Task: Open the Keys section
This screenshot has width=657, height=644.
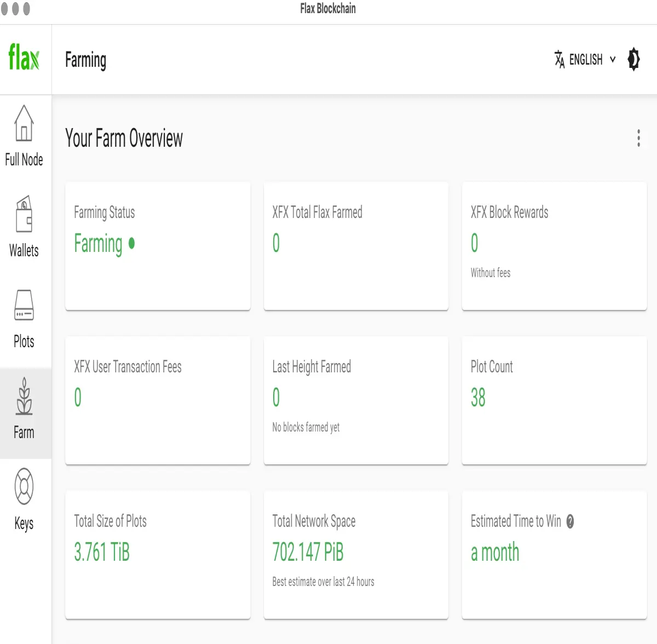Action: click(24, 499)
